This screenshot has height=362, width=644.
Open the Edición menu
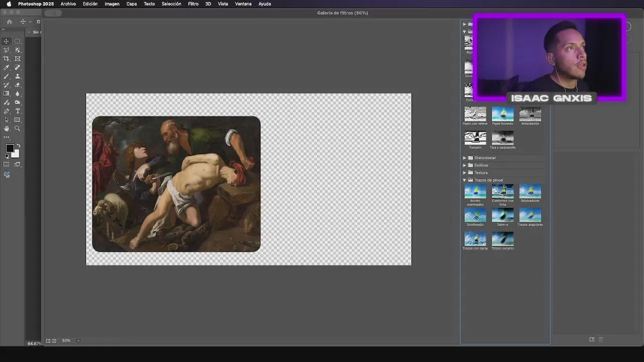90,4
